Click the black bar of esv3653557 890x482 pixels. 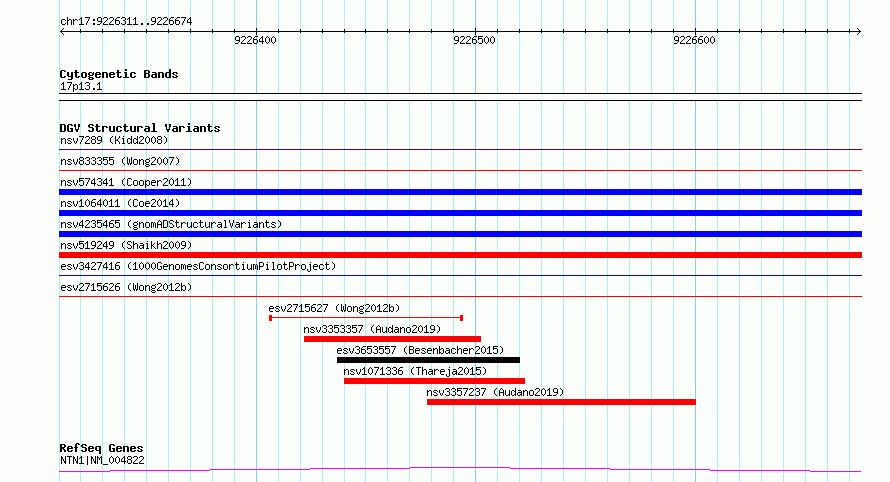[428, 360]
